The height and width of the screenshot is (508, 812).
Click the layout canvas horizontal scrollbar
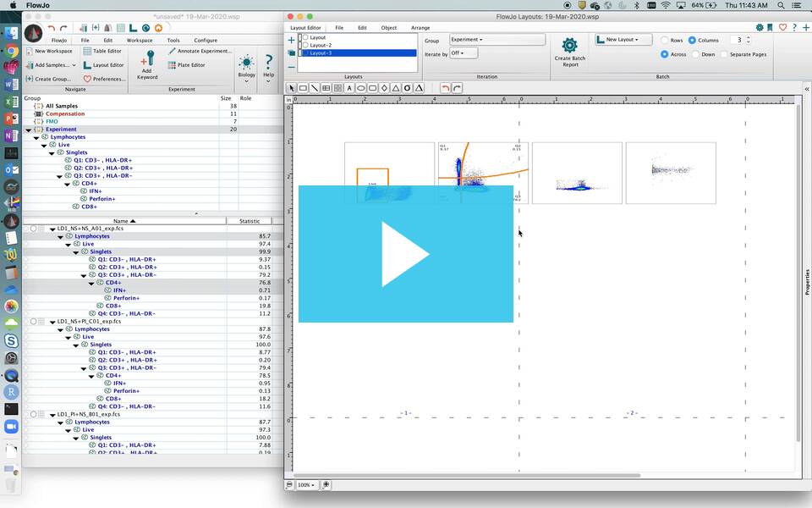coord(466,475)
